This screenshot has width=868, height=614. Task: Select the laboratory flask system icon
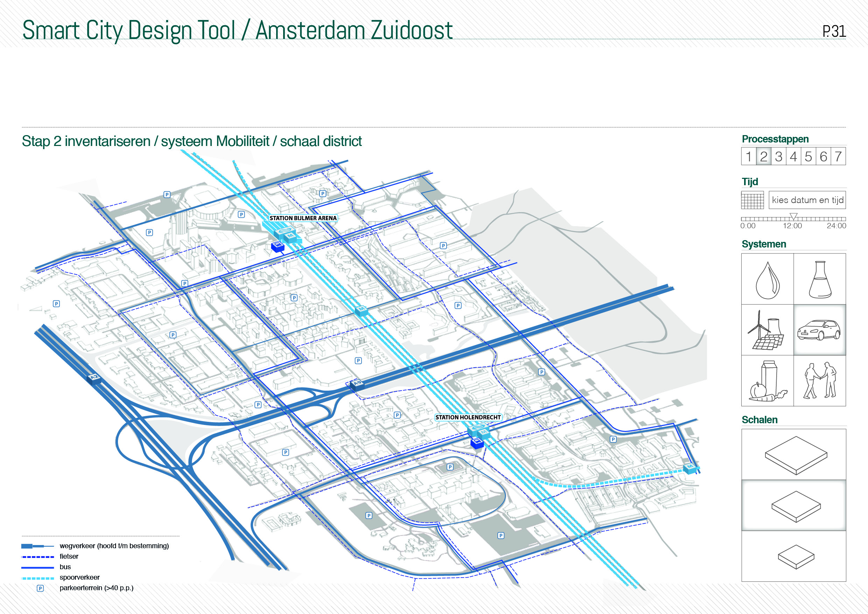[x=820, y=279]
